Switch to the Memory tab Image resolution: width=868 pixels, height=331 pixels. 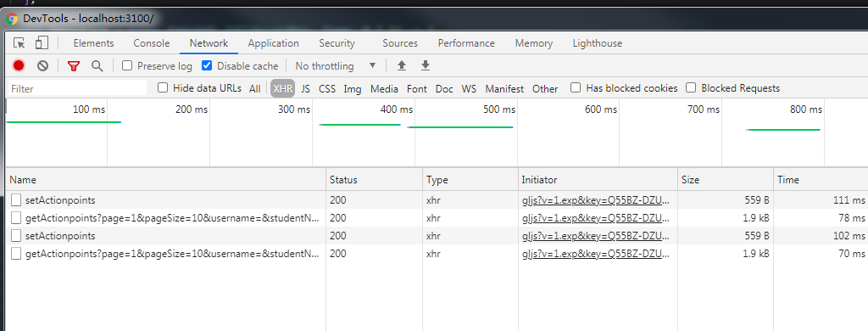(x=534, y=43)
